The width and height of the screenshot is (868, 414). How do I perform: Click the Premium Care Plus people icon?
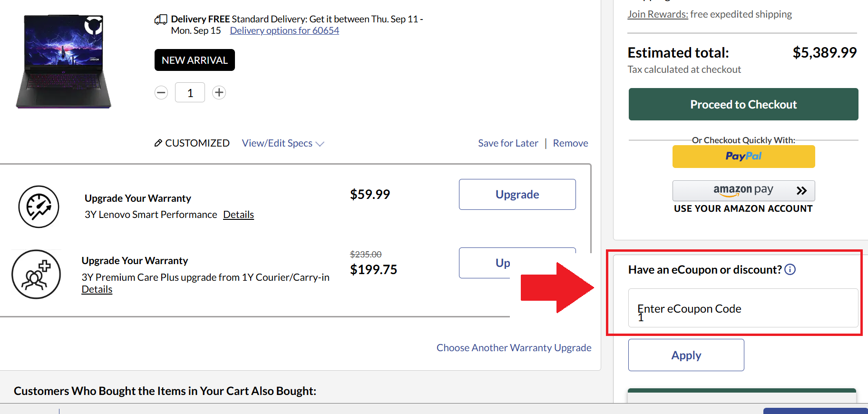36,275
